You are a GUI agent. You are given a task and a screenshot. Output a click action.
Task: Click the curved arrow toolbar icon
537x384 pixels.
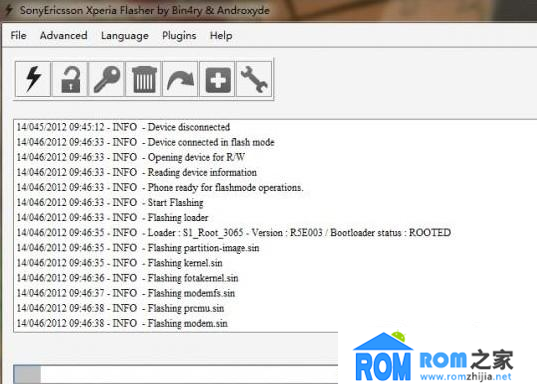pyautogui.click(x=180, y=79)
